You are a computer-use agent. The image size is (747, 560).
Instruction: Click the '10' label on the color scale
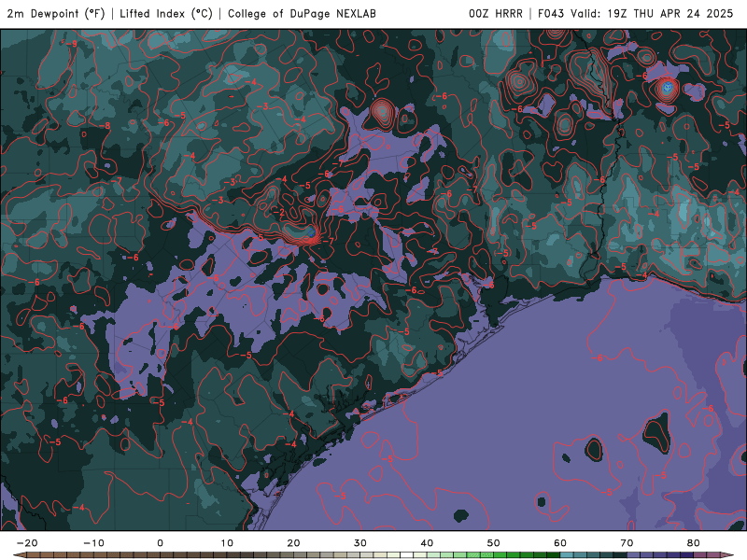(227, 543)
